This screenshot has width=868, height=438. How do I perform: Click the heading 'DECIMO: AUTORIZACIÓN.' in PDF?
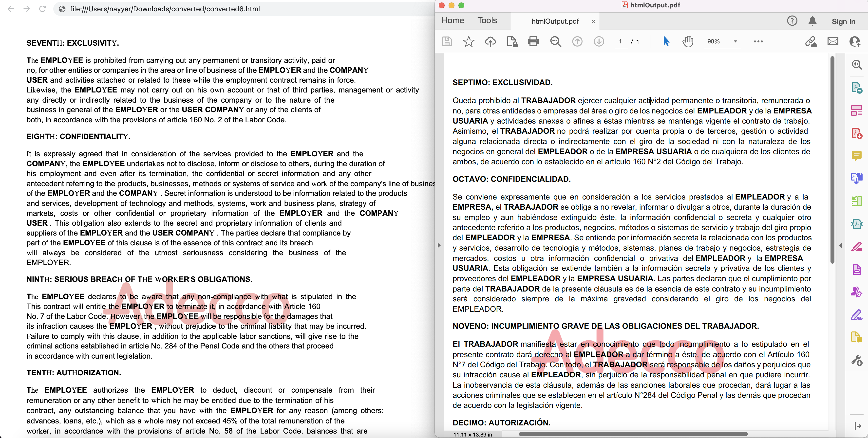[501, 423]
